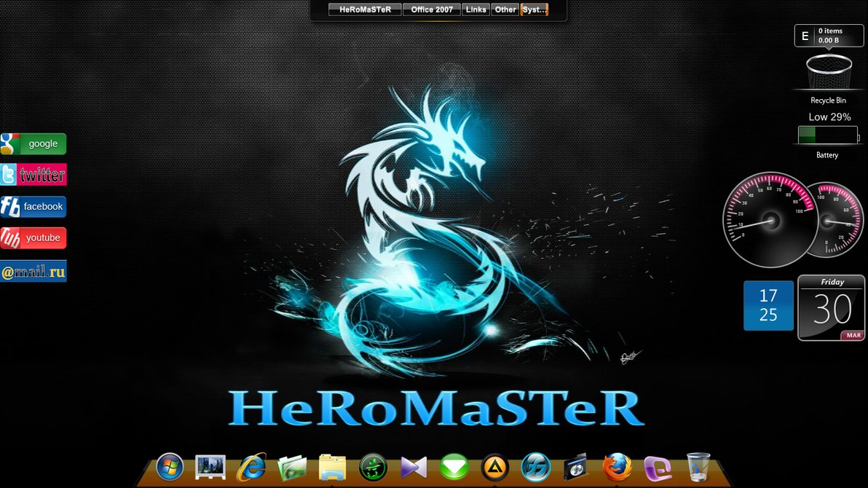The image size is (868, 488).
Task: Click the @mail.ru shortcut button
Action: (33, 272)
